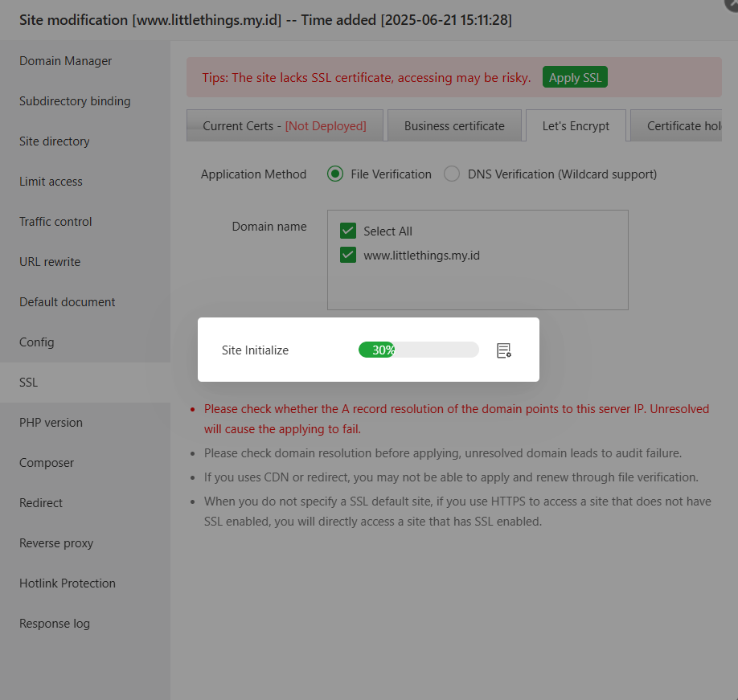
Task: Open Domain Manager in the sidebar
Action: (x=65, y=60)
